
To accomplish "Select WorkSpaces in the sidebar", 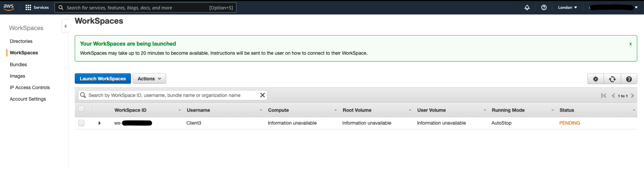I will [24, 53].
